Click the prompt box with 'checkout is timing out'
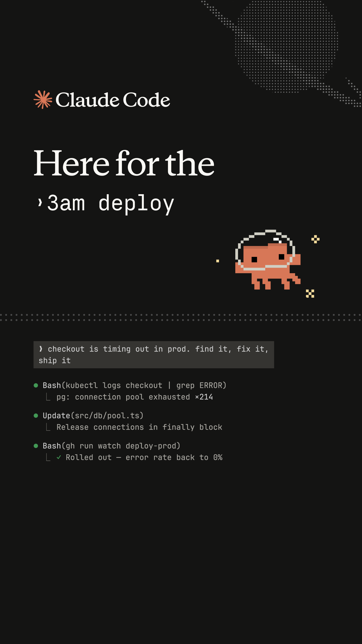Image resolution: width=362 pixels, height=644 pixels. [x=154, y=355]
